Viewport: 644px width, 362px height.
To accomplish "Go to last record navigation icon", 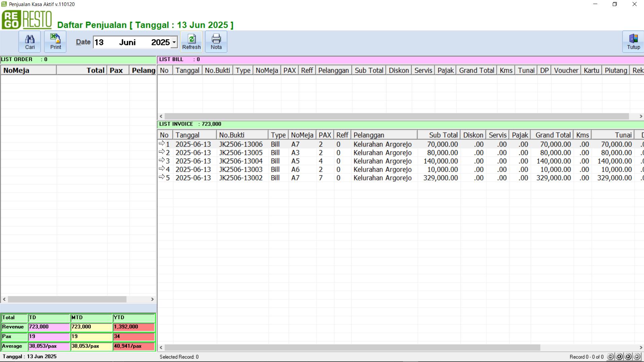I will coord(637,357).
